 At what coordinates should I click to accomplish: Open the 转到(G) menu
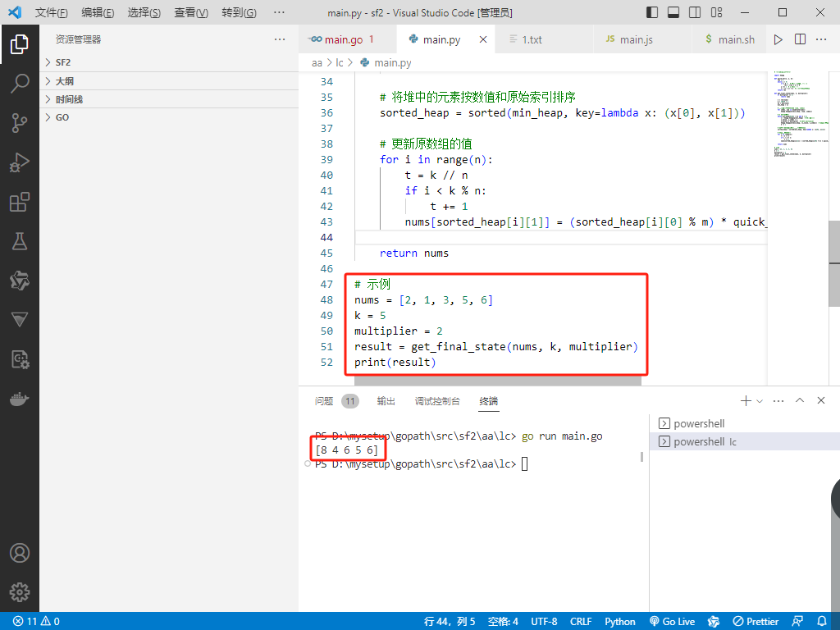(x=239, y=12)
